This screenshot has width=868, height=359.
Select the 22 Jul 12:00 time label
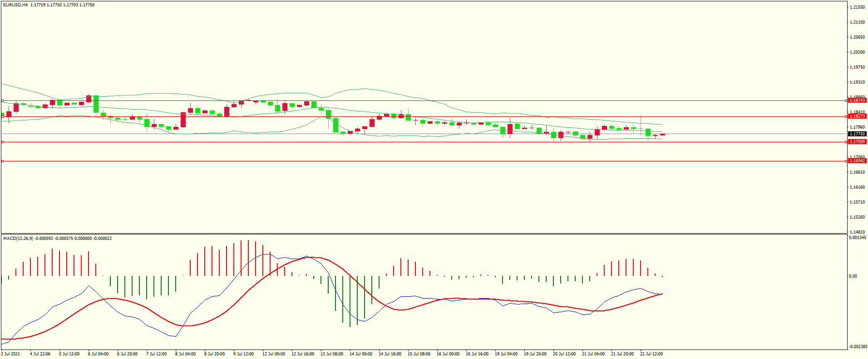(651, 354)
